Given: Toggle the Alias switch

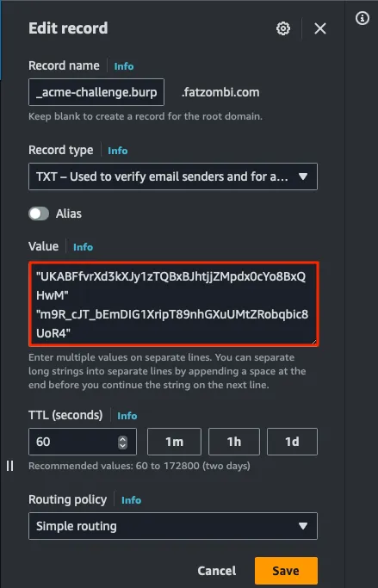Looking at the screenshot, I should pos(39,214).
